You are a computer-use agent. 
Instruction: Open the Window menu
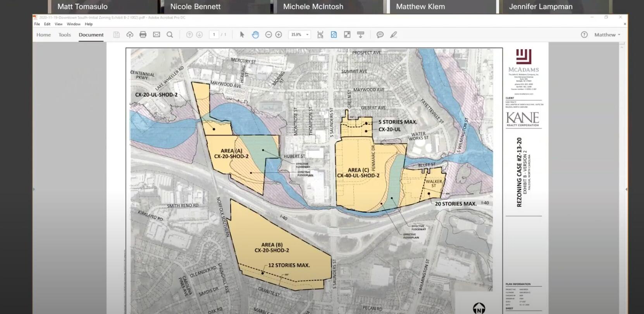coord(74,24)
